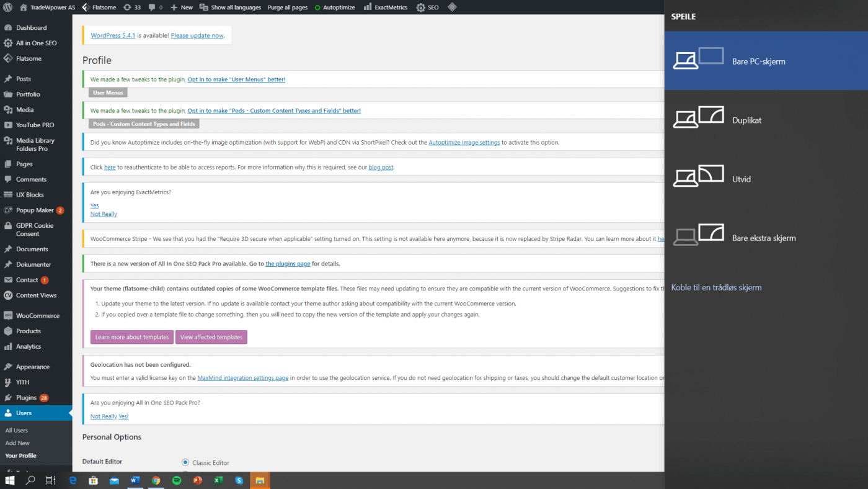Choose Utvid to extend the display

(766, 179)
